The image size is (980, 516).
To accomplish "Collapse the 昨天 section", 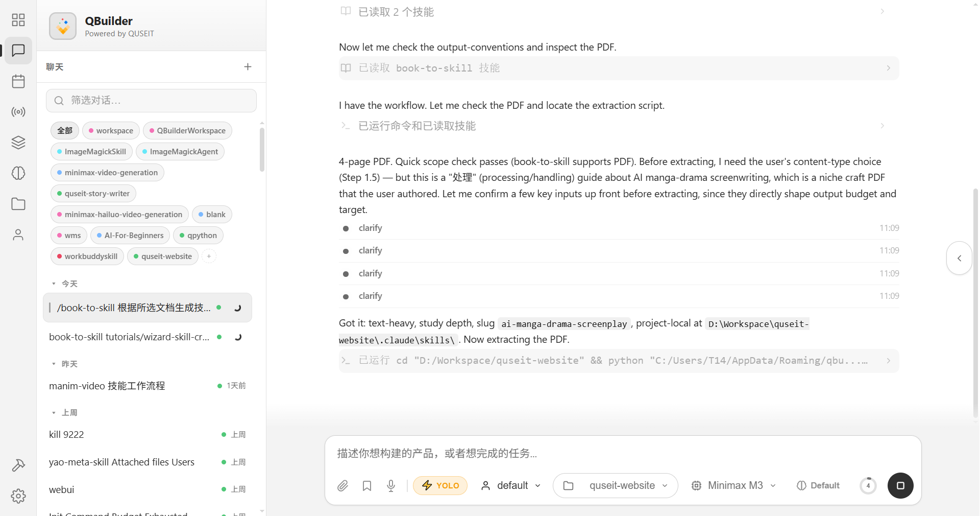I will pos(65,364).
